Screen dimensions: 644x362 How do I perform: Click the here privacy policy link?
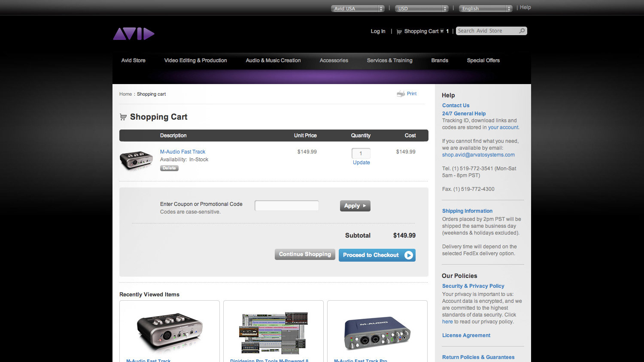447,322
